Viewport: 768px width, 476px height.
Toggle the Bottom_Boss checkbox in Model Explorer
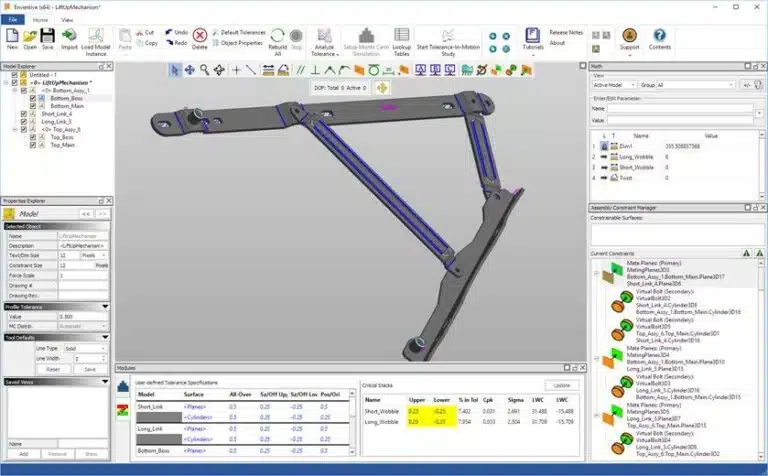(x=33, y=99)
